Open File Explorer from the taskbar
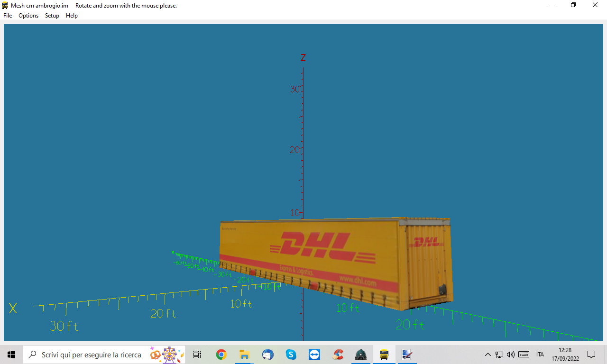 (x=244, y=355)
